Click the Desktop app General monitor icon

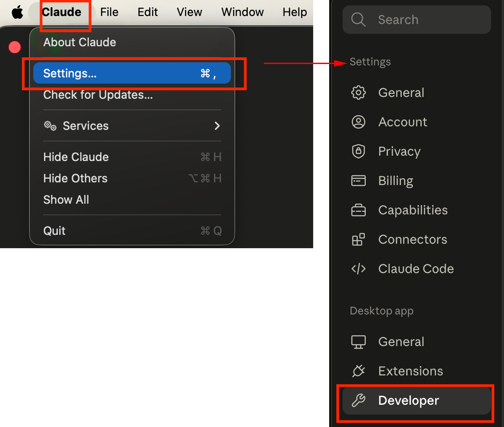coord(359,342)
